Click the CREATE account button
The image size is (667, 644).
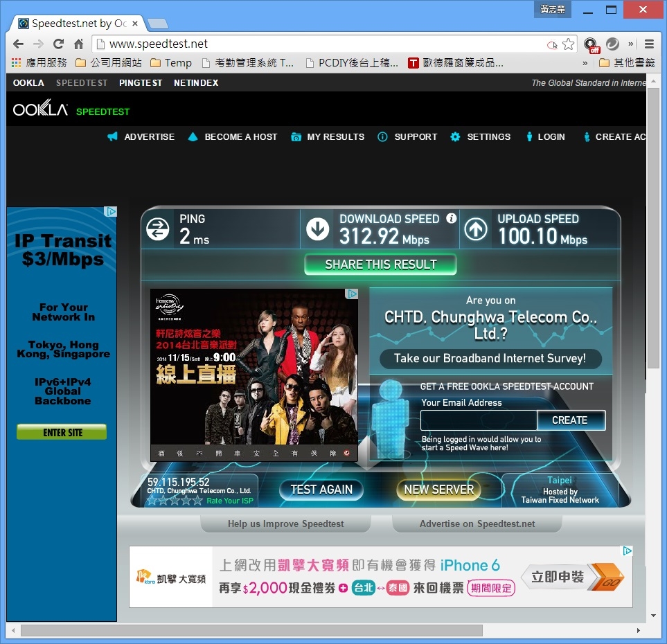click(x=570, y=420)
